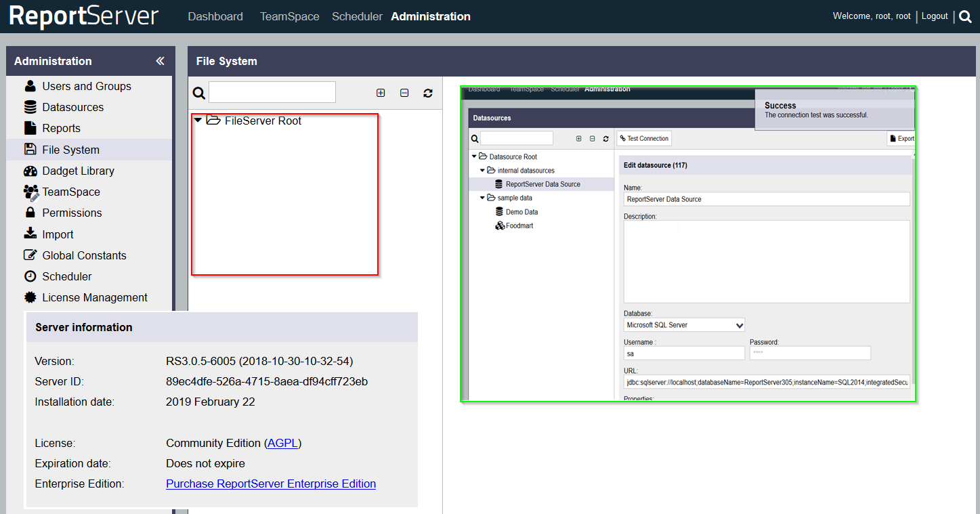Log out via Logout link
The height and width of the screenshot is (514, 980).
click(935, 16)
